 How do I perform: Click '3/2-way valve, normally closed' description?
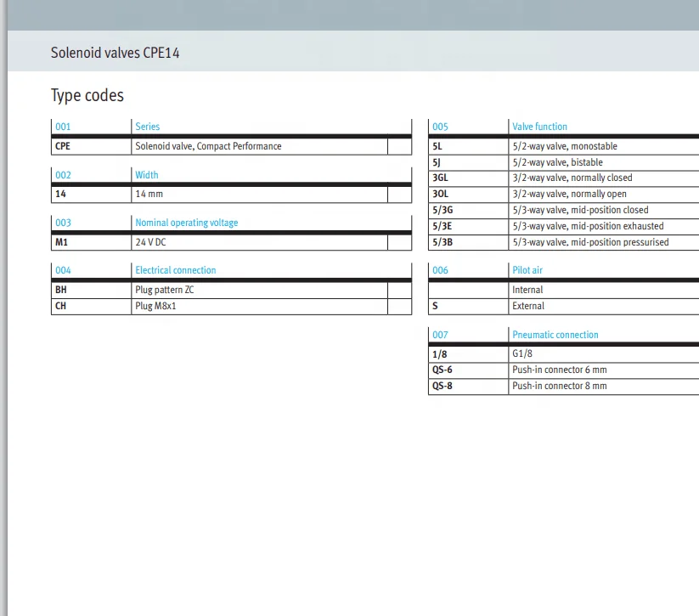point(572,178)
